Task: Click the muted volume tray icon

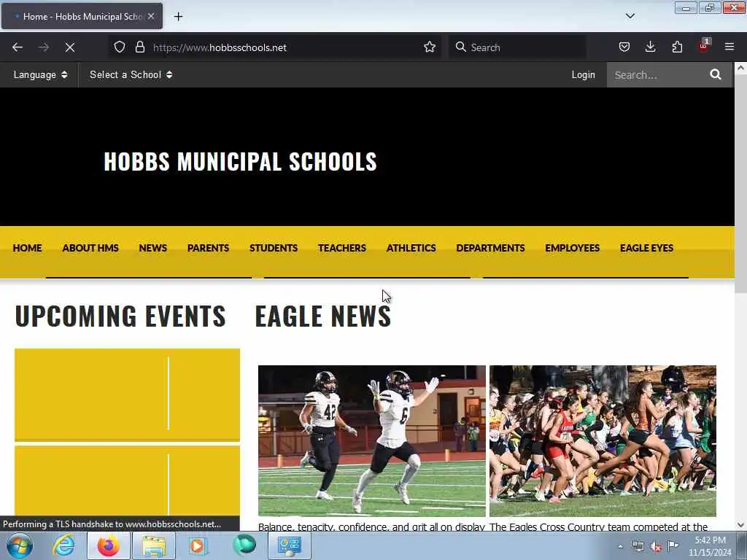Action: pos(656,547)
